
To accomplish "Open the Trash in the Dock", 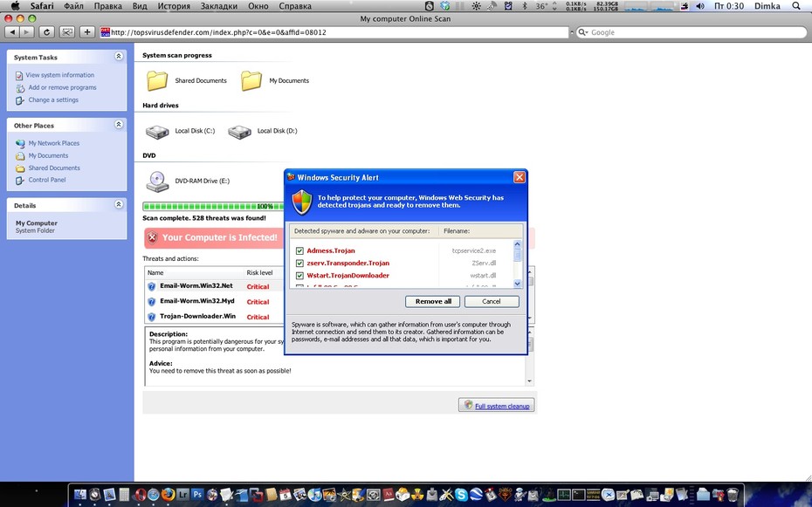I will click(733, 495).
